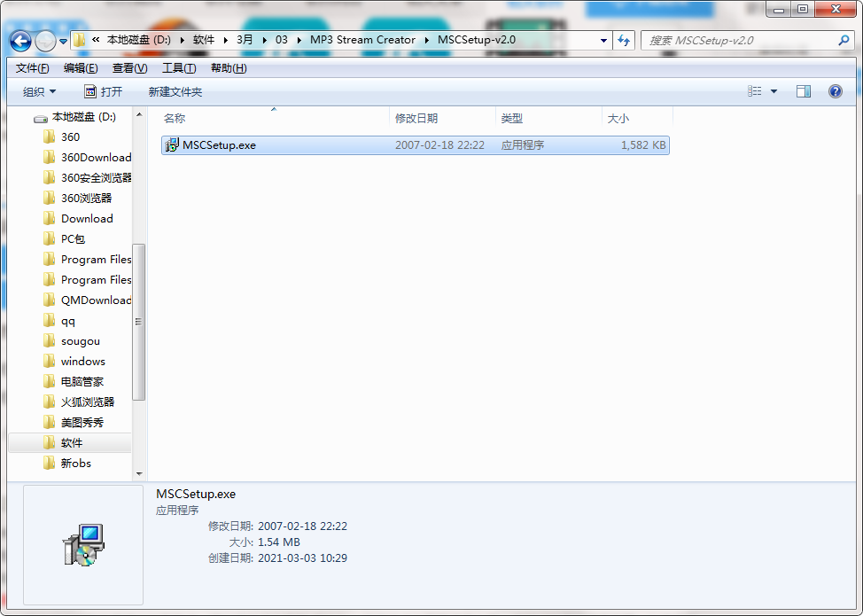
Task: Click 应用程序 type cell in file row
Action: (x=522, y=145)
